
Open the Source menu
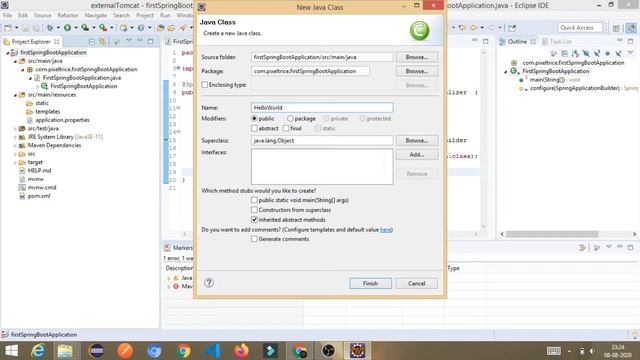point(42,15)
